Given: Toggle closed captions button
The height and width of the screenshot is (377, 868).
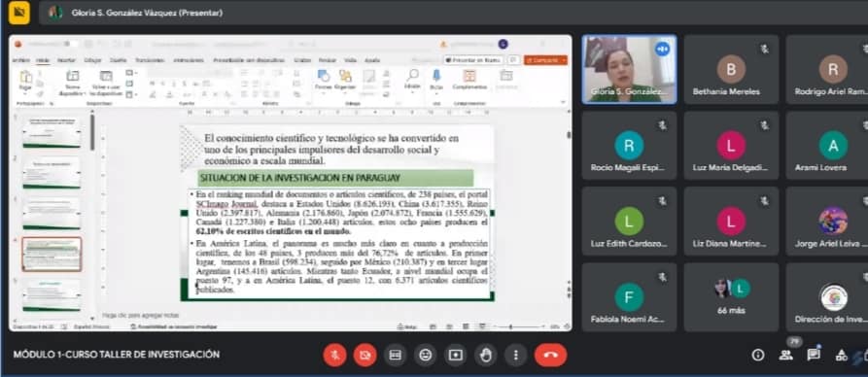Looking at the screenshot, I should pos(396,355).
